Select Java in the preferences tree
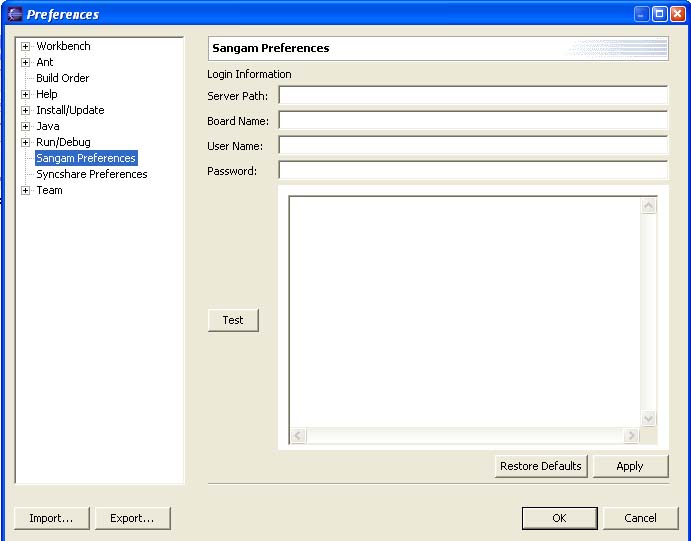 48,126
